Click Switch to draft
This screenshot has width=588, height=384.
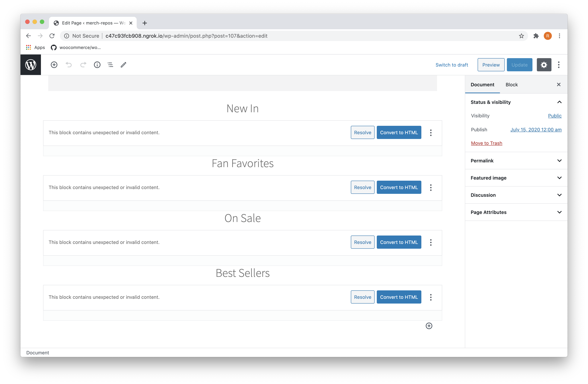[x=452, y=65]
